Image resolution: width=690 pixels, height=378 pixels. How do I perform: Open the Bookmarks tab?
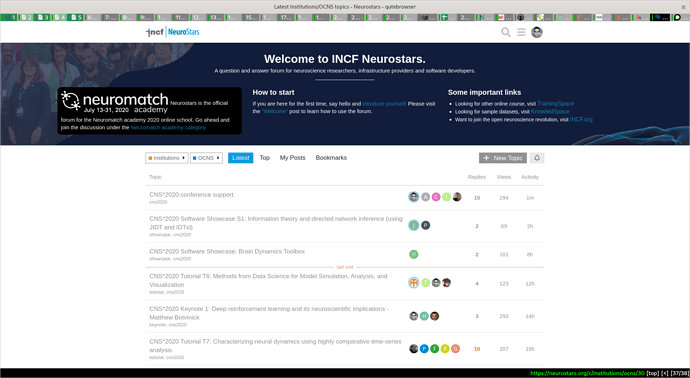[331, 158]
